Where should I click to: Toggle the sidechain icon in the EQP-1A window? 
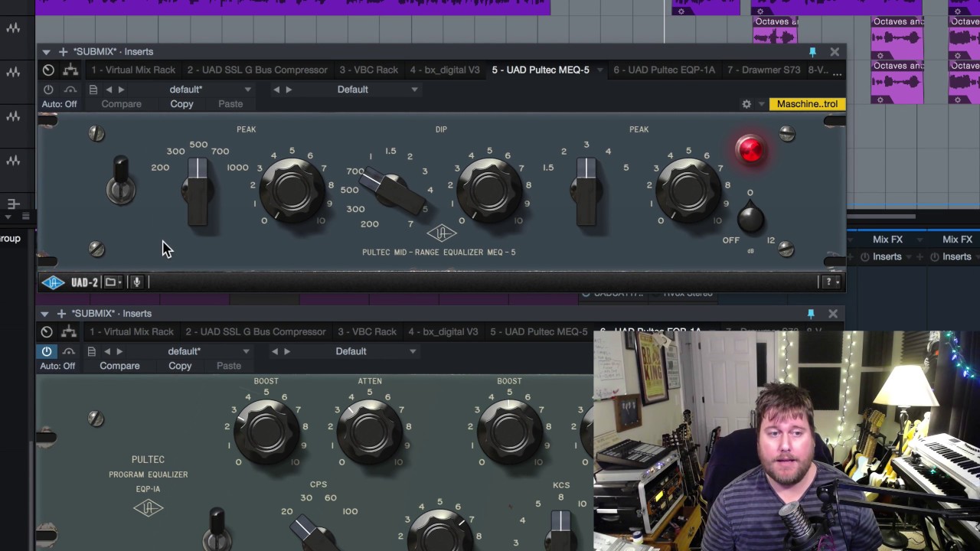pyautogui.click(x=69, y=351)
